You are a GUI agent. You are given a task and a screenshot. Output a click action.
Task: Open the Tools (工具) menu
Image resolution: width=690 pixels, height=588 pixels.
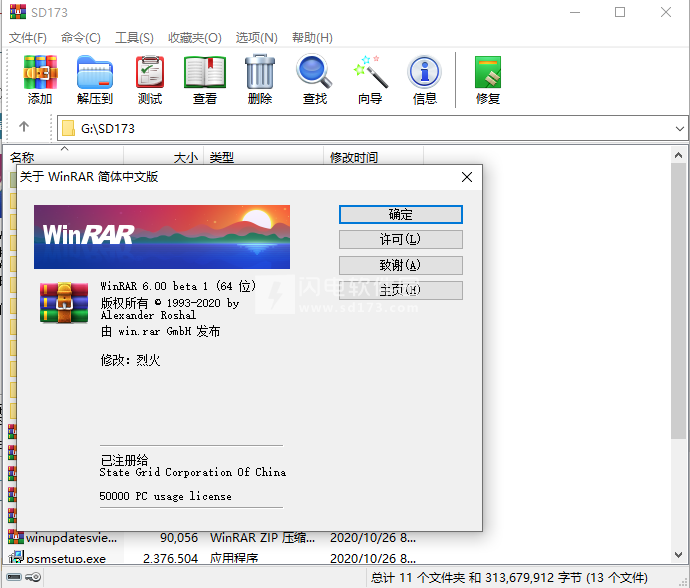click(134, 38)
